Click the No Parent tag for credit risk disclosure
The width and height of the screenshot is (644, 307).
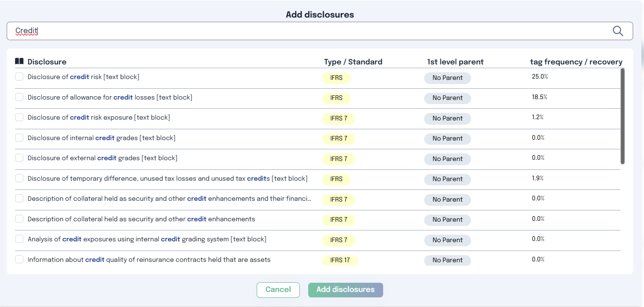tap(447, 78)
